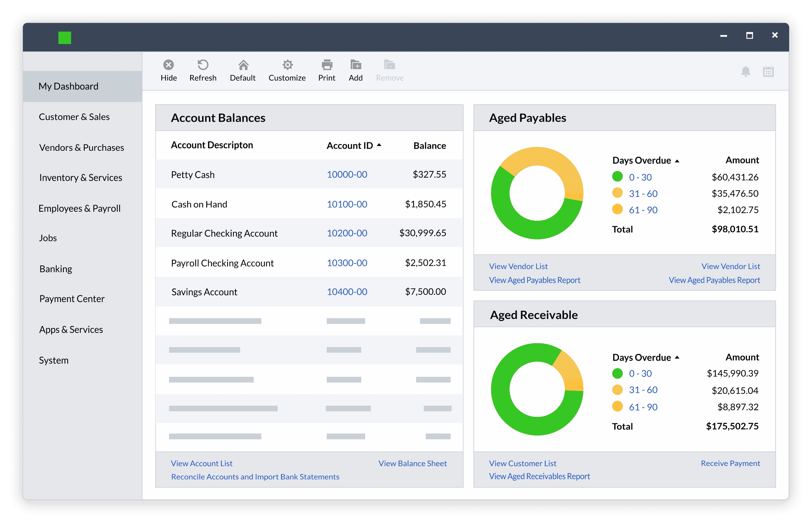Click the Add folder icon

(x=355, y=65)
